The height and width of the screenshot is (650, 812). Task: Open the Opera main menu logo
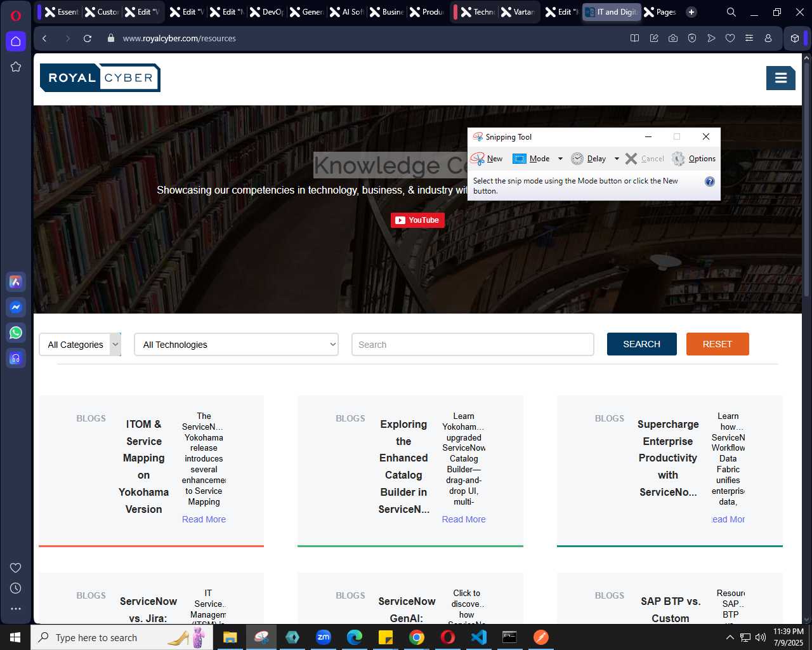tap(16, 15)
